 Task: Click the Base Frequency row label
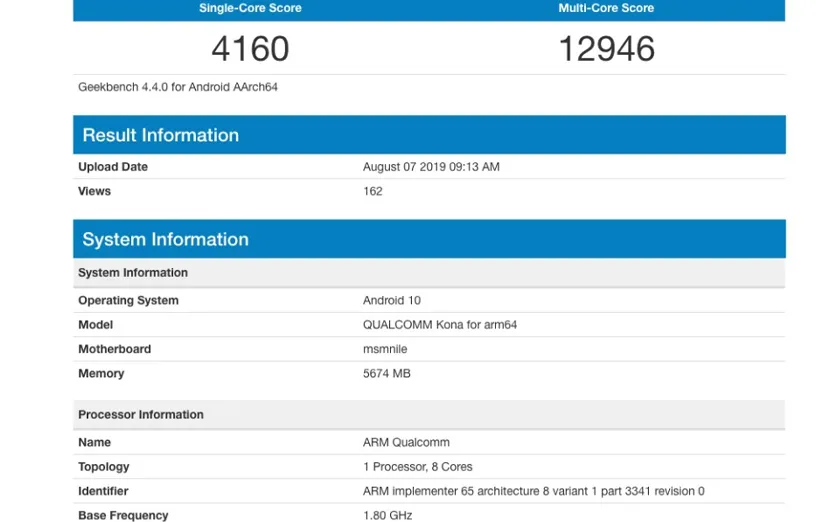[123, 515]
